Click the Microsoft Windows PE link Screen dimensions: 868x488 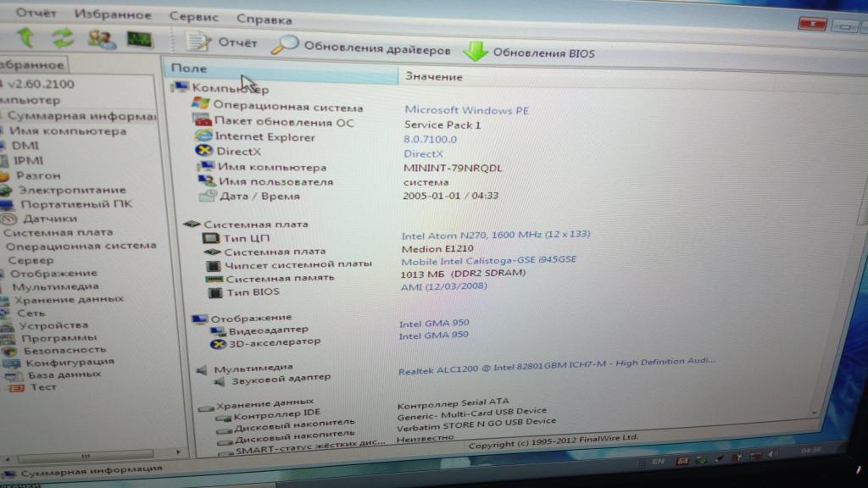pos(467,110)
